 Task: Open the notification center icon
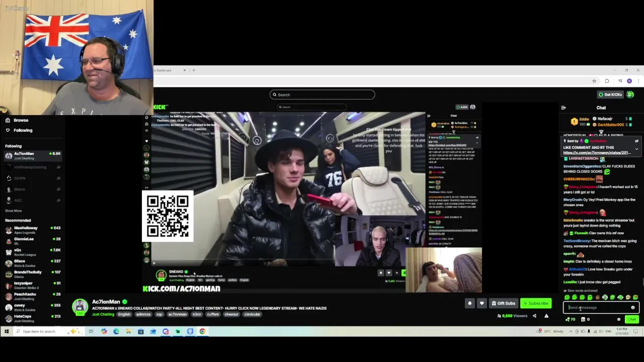pyautogui.click(x=635, y=331)
